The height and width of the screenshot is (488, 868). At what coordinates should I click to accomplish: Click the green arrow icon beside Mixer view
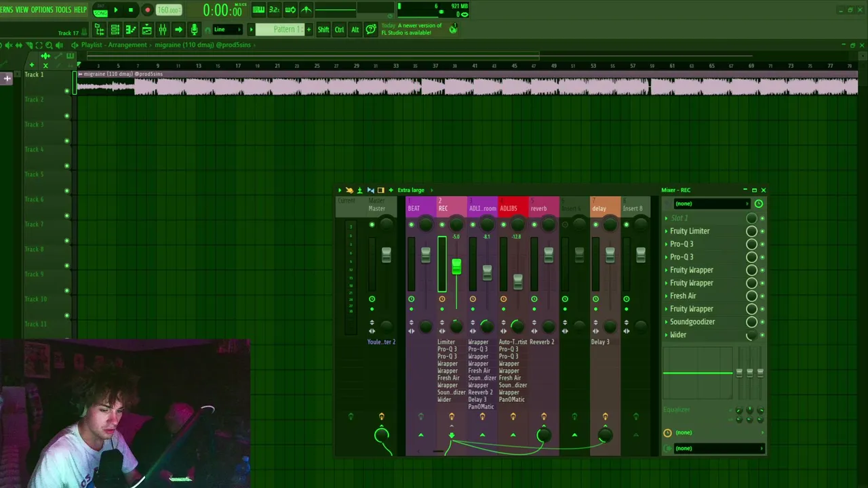click(178, 29)
